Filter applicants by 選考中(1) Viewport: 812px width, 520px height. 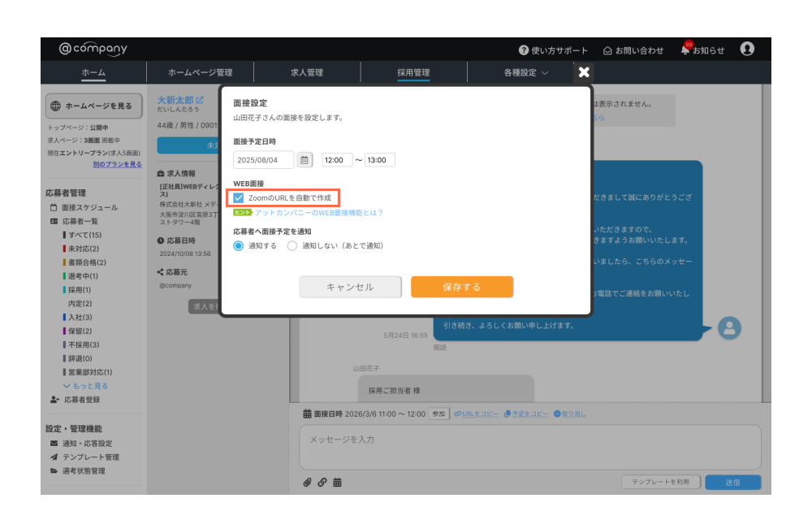point(80,276)
